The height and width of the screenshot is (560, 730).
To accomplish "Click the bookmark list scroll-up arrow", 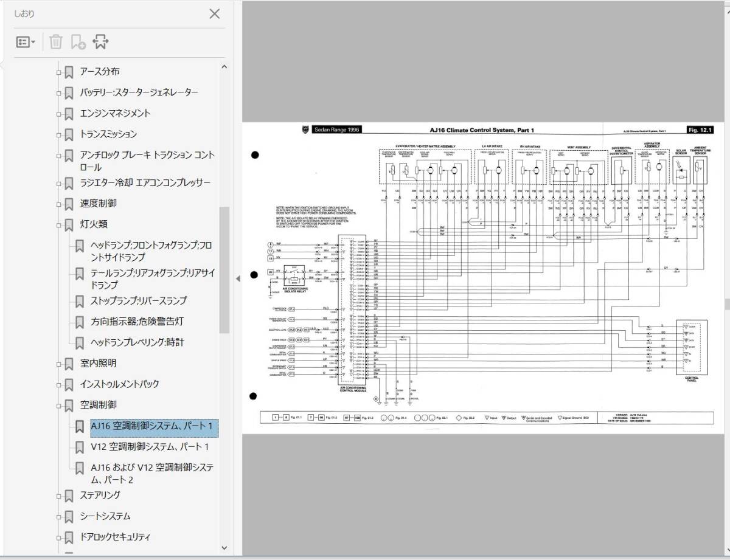I will (x=224, y=67).
